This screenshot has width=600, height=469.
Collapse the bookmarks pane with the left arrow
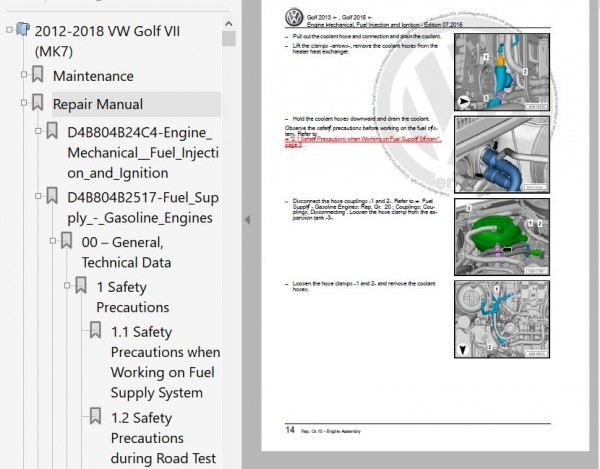[248, 220]
